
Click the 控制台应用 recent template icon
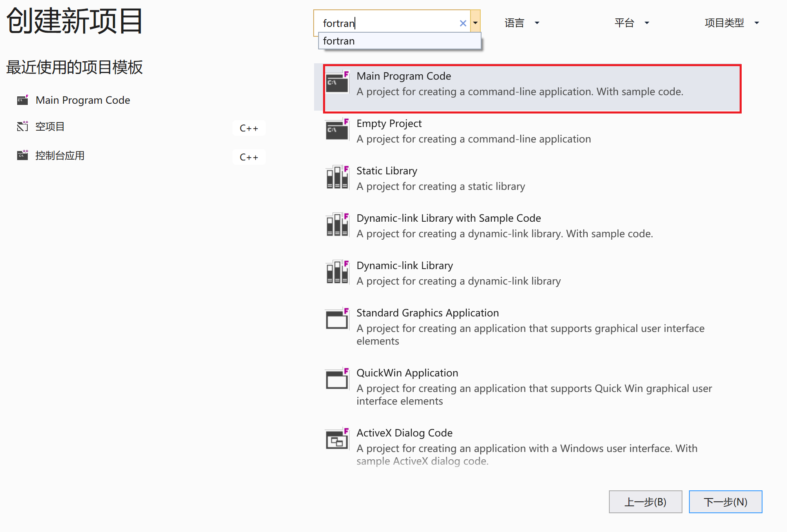[22, 155]
